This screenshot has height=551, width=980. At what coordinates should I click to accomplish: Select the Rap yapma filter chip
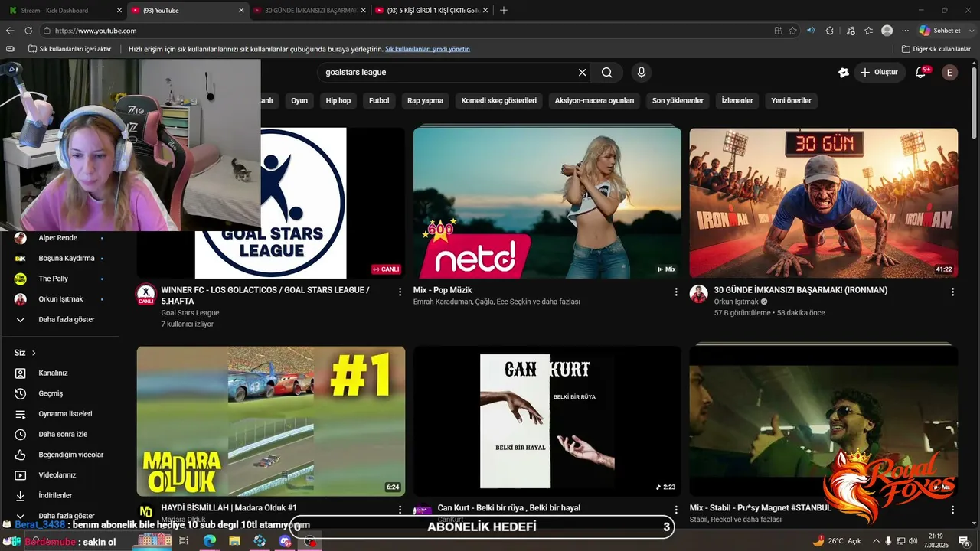tap(425, 100)
